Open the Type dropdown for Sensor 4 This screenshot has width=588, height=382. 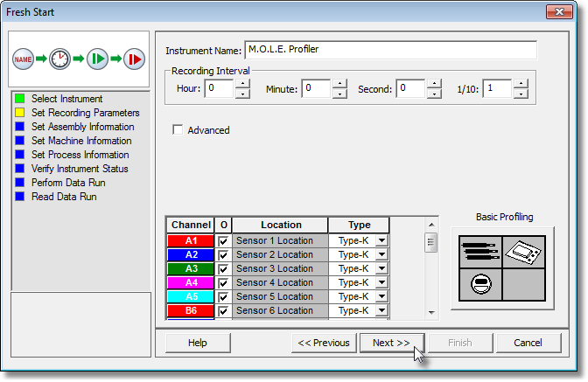click(381, 282)
